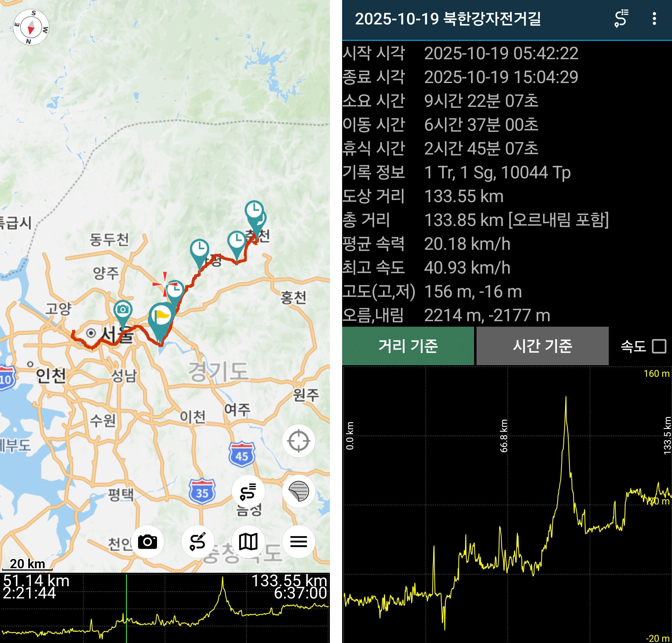Tap the camera photo marker near 서울
Image resolution: width=672 pixels, height=643 pixels.
click(123, 310)
